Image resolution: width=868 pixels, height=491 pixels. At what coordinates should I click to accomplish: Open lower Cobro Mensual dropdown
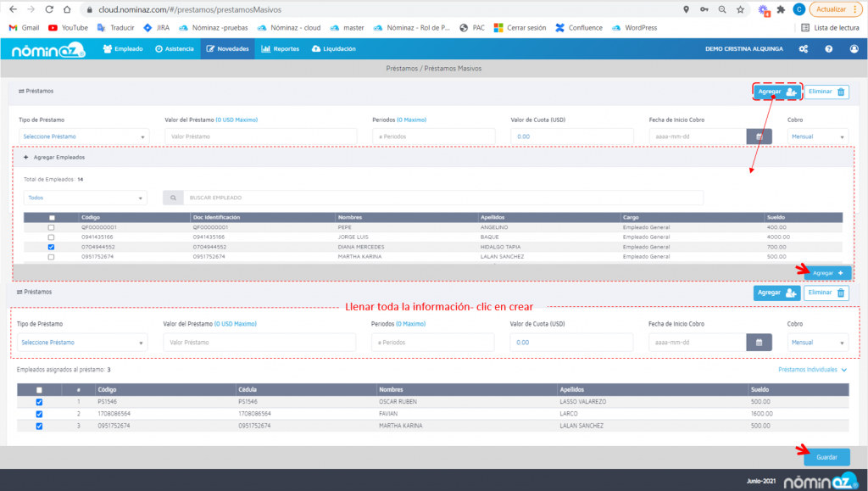pos(818,343)
